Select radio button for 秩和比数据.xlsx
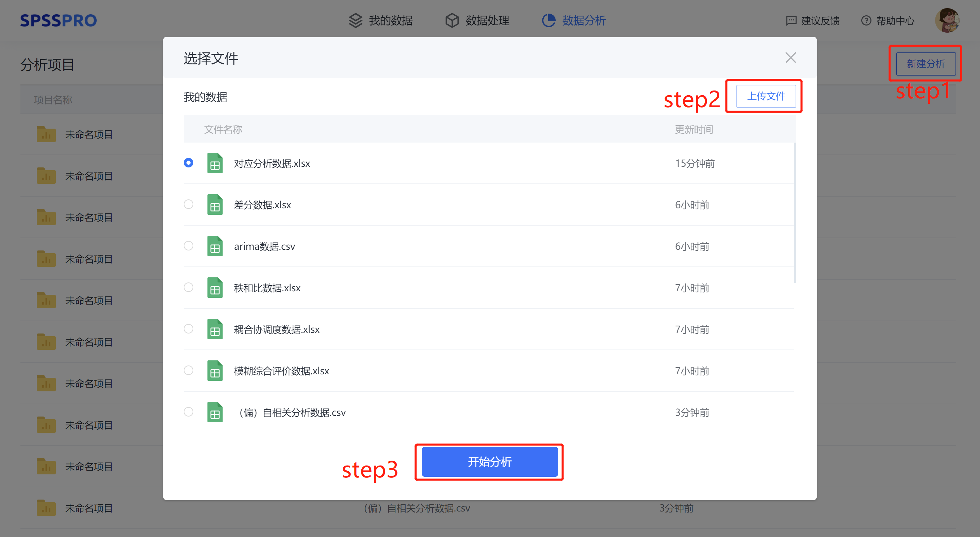The image size is (980, 537). pos(188,287)
